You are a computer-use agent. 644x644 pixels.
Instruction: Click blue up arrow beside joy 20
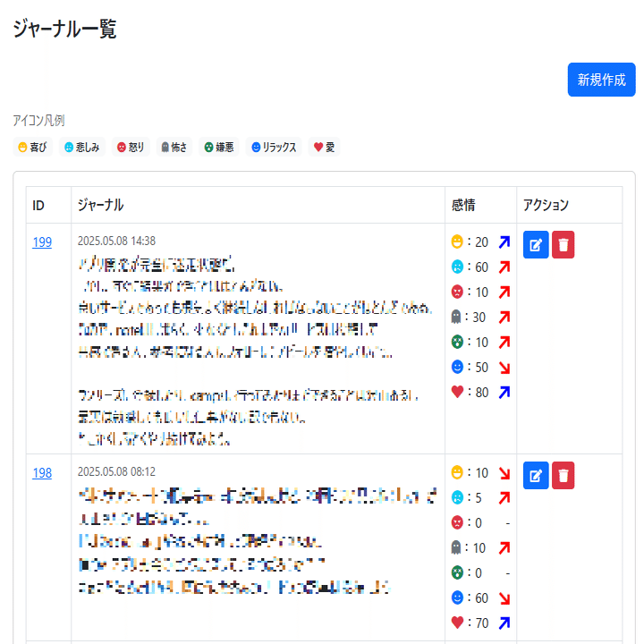504,241
